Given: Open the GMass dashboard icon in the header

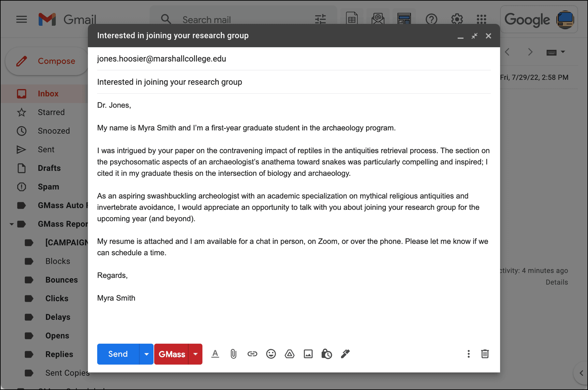Looking at the screenshot, I should click(x=404, y=19).
